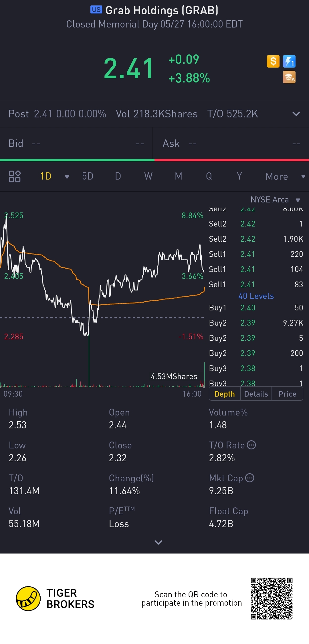Viewport: 309px width, 644px height.
Task: Tap the orange dollar sign icon
Action: (273, 61)
